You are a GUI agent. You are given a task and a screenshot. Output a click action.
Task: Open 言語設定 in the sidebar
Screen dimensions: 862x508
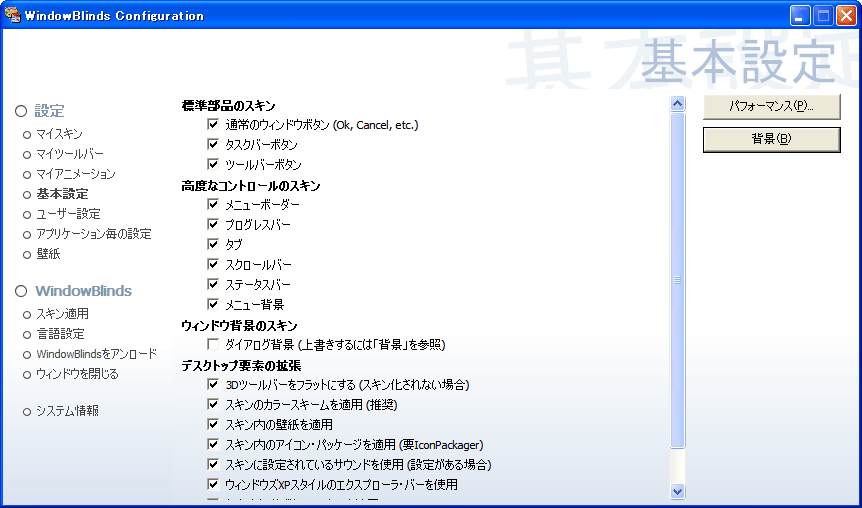(x=60, y=334)
